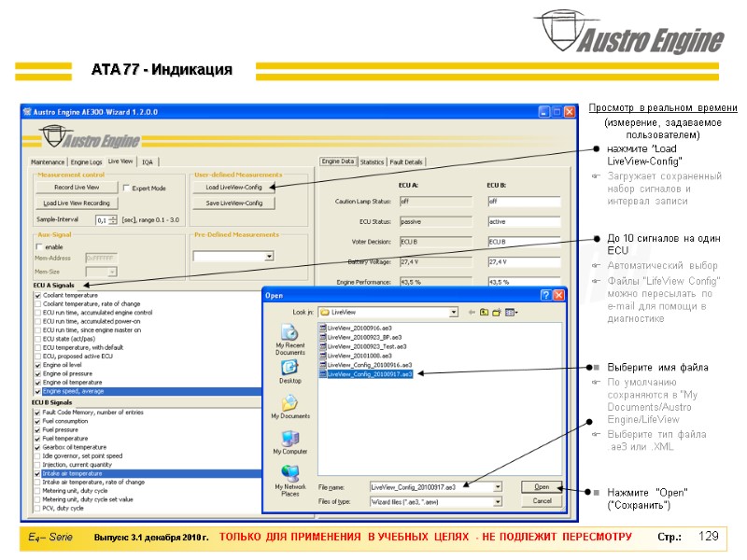Click the up one level folder icon
This screenshot has height=560, width=747.
pyautogui.click(x=484, y=313)
